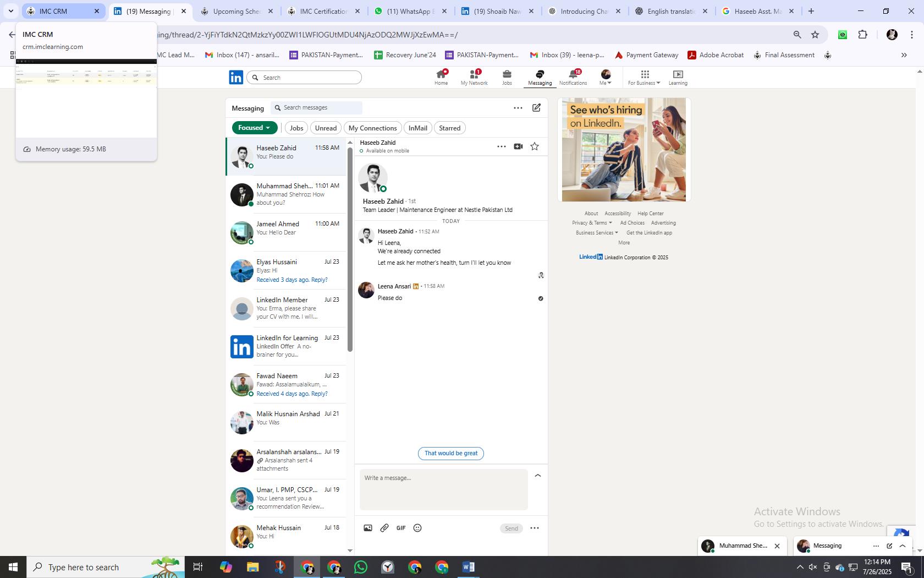
Task: Open Jameel Ahmed conversation
Action: 286,233
